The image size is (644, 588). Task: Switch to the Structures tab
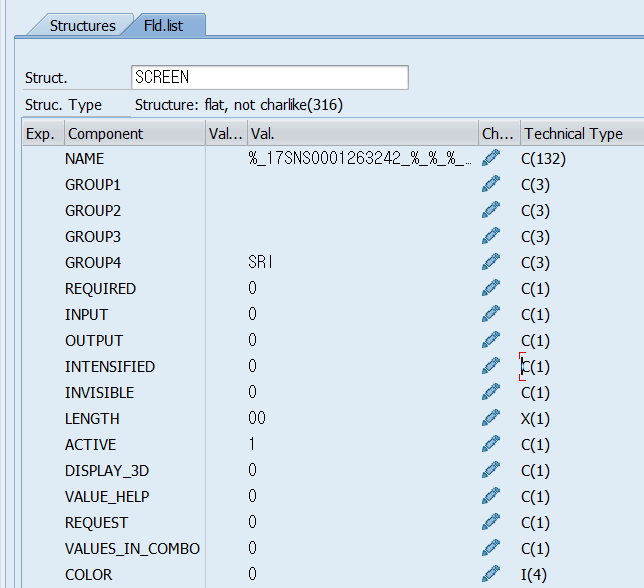click(x=82, y=25)
